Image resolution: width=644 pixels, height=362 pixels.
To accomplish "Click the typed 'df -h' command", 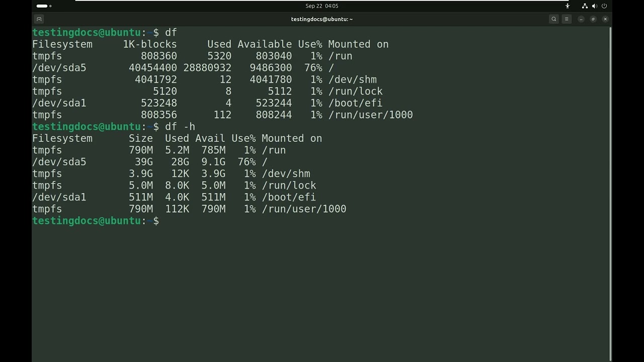I will click(x=180, y=127).
